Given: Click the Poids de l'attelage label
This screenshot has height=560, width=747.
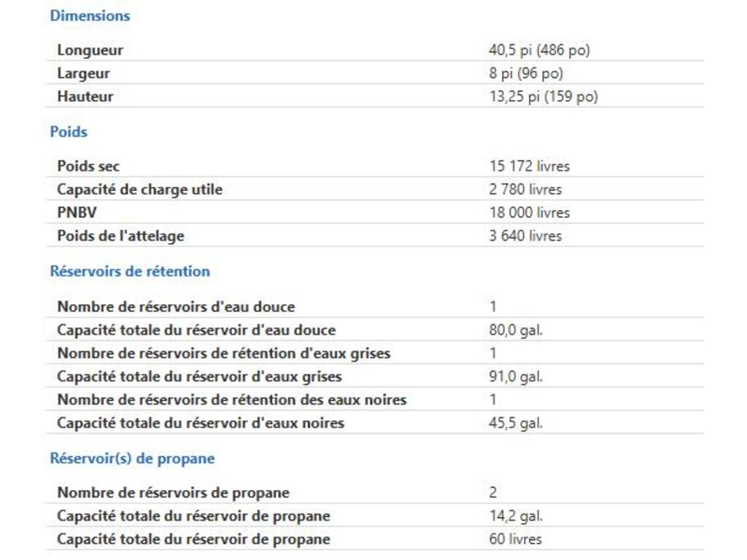Looking at the screenshot, I should tap(120, 236).
